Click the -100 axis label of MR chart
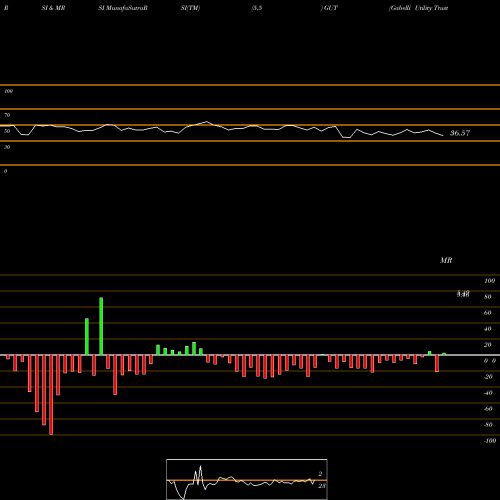Image resolution: width=500 pixels, height=500 pixels. click(490, 441)
